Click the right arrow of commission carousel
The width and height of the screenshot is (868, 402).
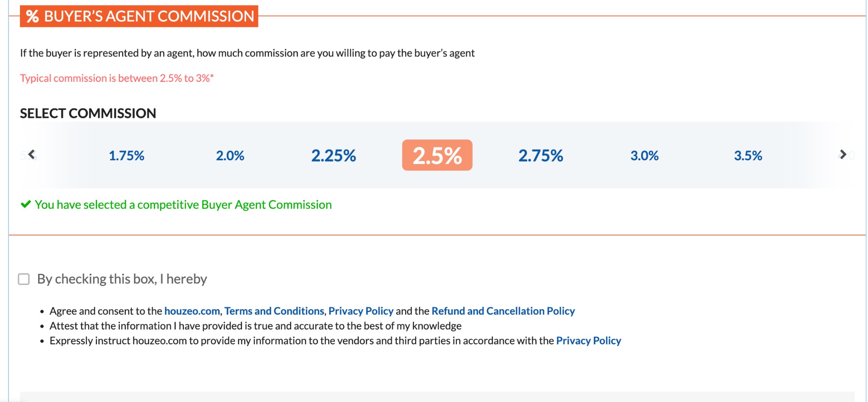(843, 155)
